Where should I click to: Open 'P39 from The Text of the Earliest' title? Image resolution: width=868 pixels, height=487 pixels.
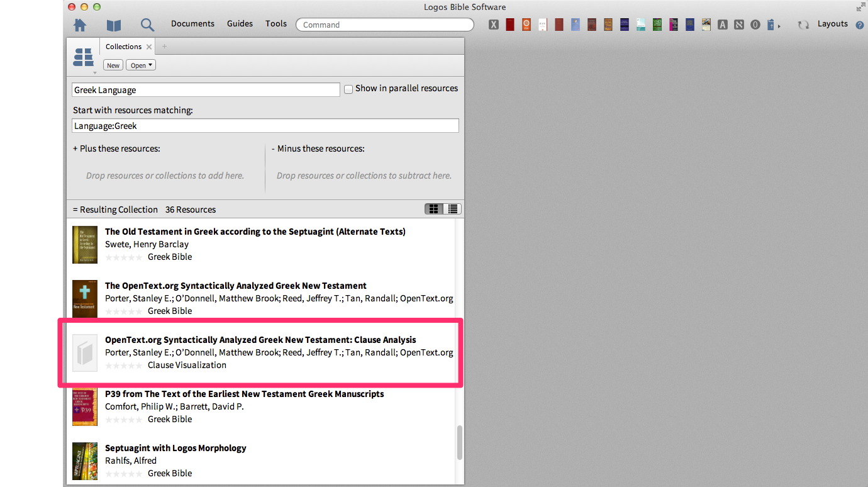(244, 394)
